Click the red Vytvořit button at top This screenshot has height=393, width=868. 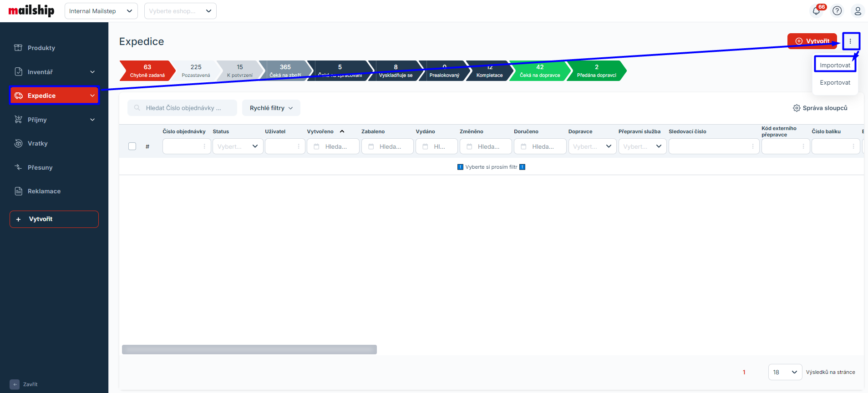point(812,41)
